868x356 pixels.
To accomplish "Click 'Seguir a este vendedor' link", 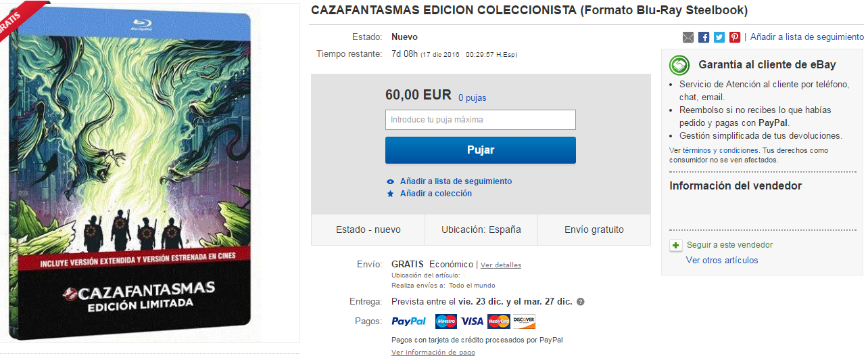I will tap(729, 245).
